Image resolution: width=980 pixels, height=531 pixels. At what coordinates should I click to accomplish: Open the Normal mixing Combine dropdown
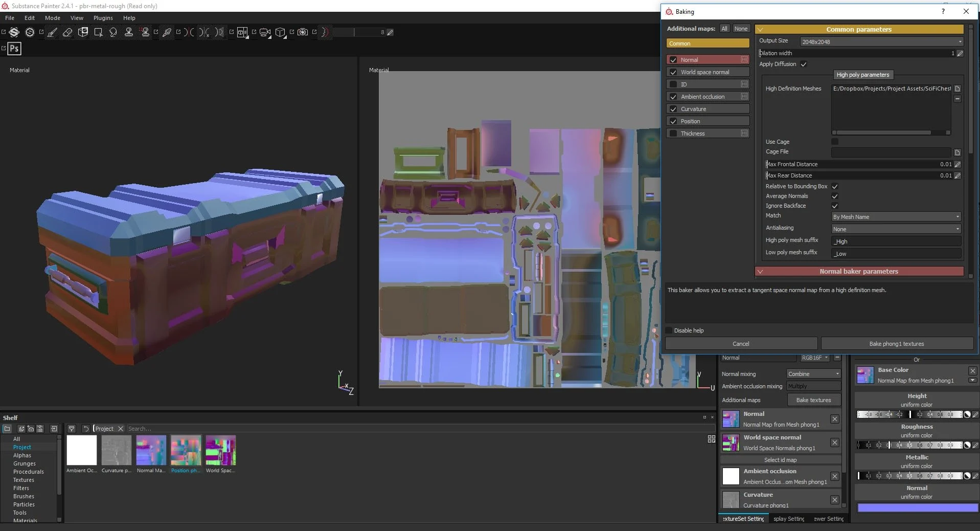pyautogui.click(x=813, y=374)
